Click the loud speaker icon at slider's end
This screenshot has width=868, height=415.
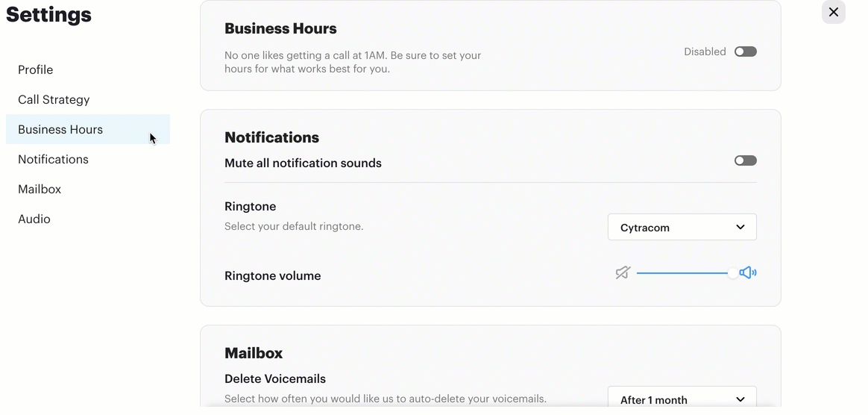pyautogui.click(x=748, y=272)
